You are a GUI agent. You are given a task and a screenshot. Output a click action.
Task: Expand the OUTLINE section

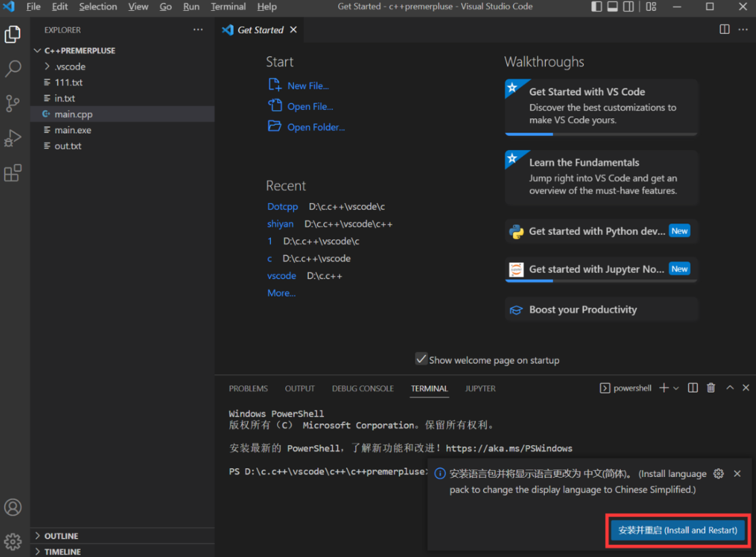pos(61,536)
